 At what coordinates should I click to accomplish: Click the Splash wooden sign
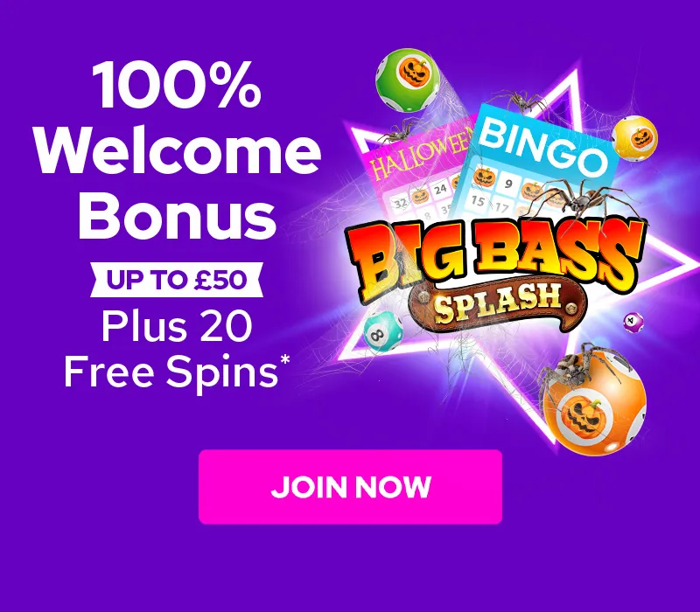click(497, 302)
